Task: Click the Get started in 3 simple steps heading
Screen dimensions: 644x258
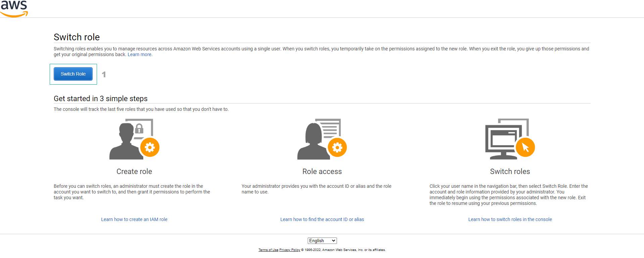Action: pyautogui.click(x=101, y=98)
